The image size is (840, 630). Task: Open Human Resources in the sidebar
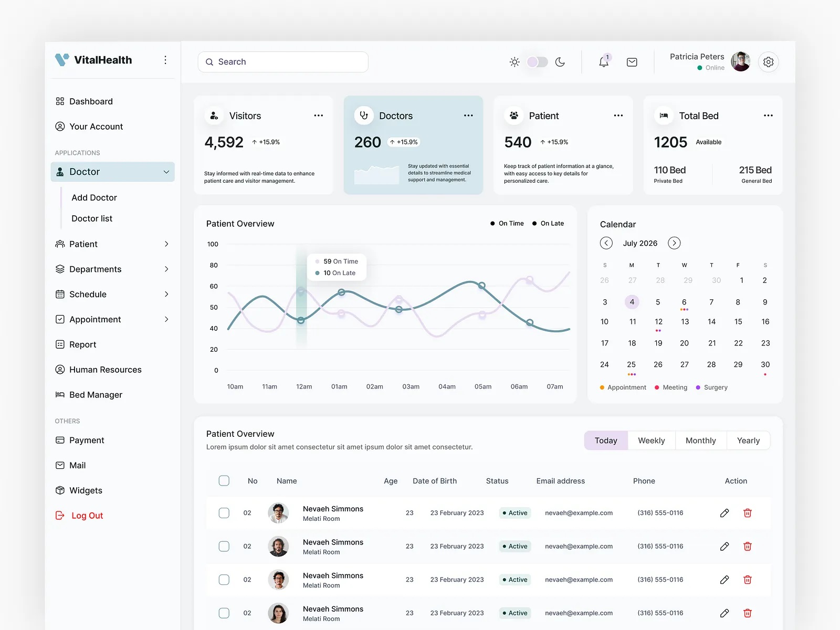click(99, 370)
